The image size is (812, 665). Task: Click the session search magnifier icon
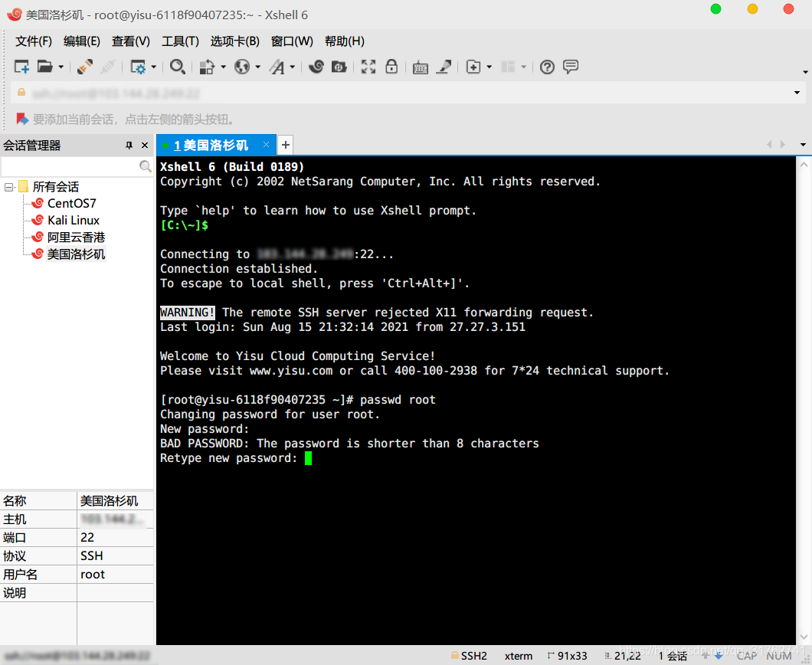point(146,166)
